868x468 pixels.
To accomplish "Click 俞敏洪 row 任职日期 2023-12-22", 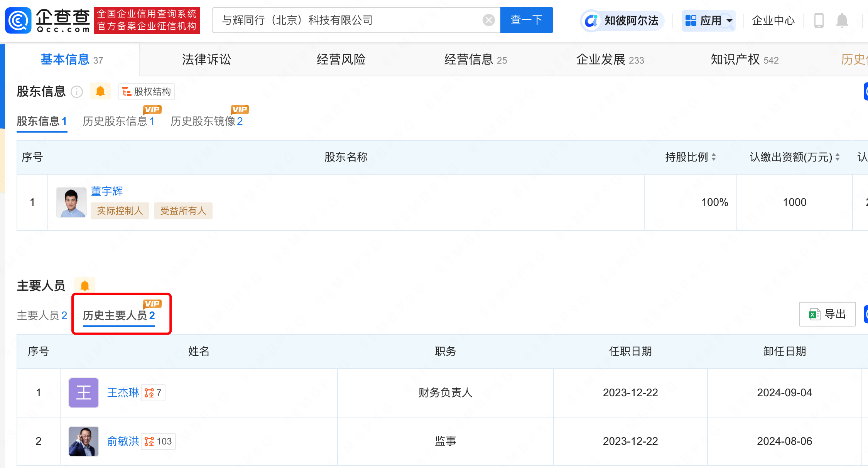I will pos(630,441).
